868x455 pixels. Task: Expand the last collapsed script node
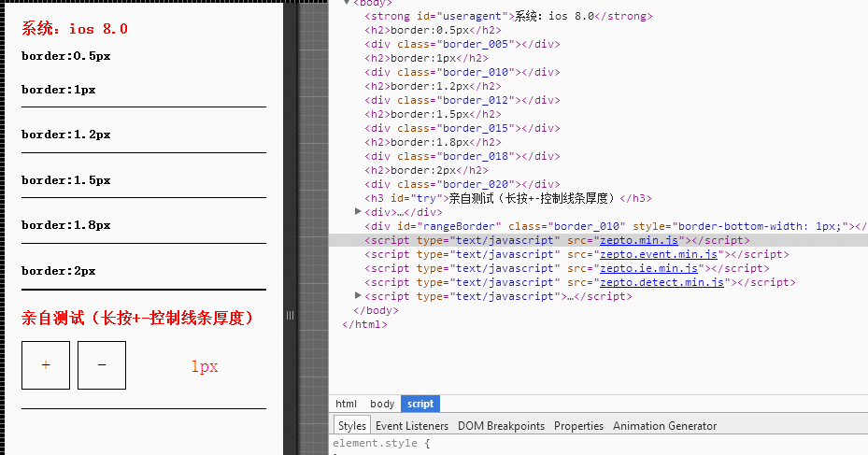pos(359,296)
